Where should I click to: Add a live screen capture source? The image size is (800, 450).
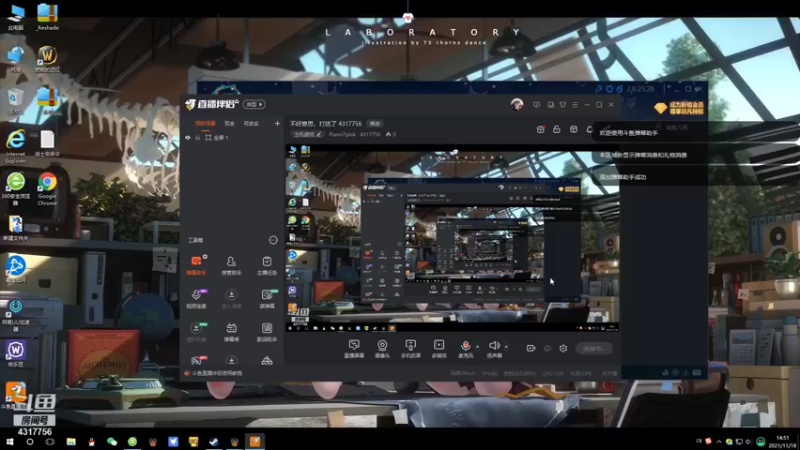[x=354, y=348]
